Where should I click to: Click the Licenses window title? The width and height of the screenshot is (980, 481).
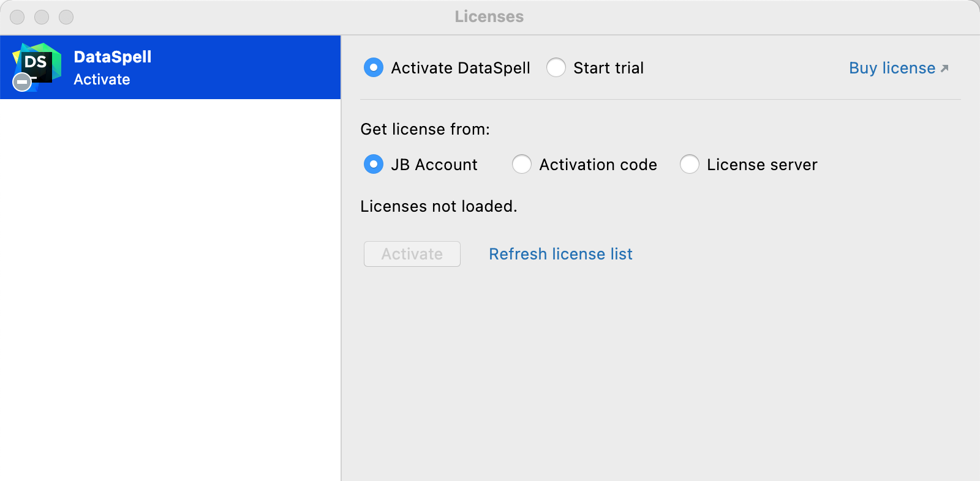(x=489, y=17)
